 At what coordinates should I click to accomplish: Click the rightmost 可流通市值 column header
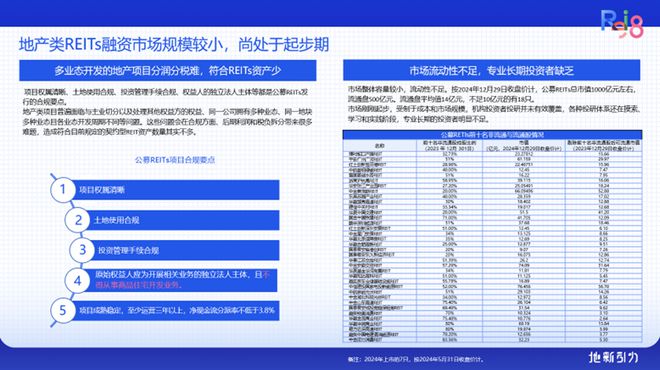coord(604,146)
